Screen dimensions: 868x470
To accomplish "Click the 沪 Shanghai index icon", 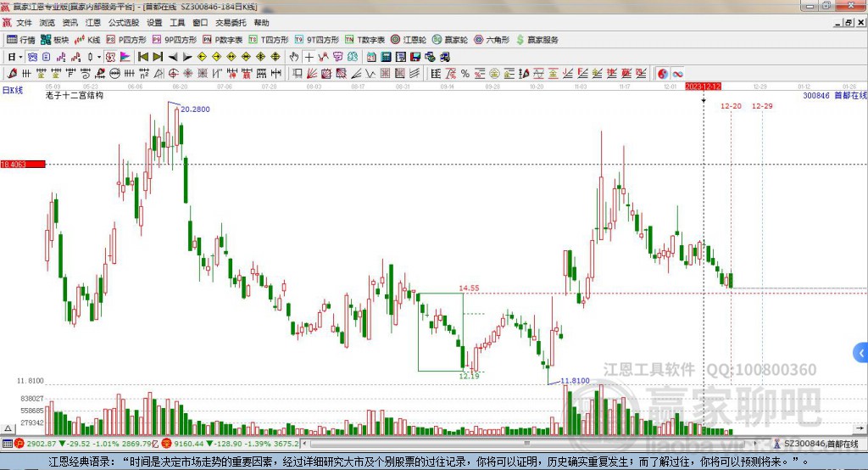I will click(x=19, y=444).
